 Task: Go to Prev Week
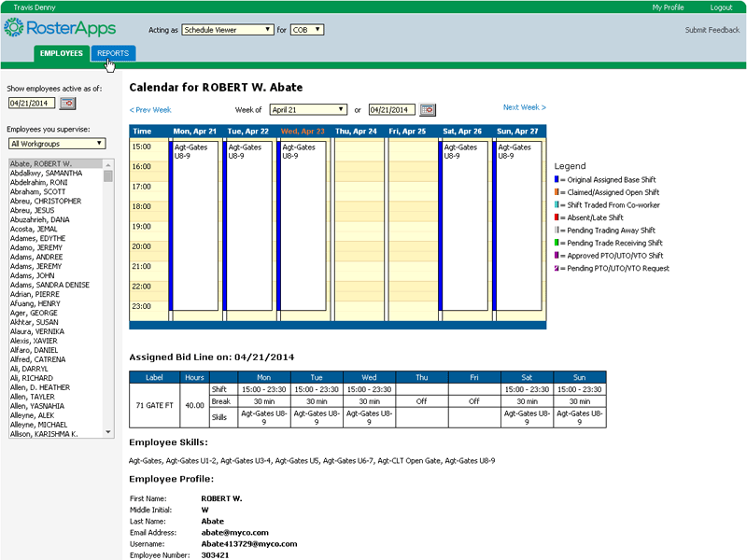[149, 109]
